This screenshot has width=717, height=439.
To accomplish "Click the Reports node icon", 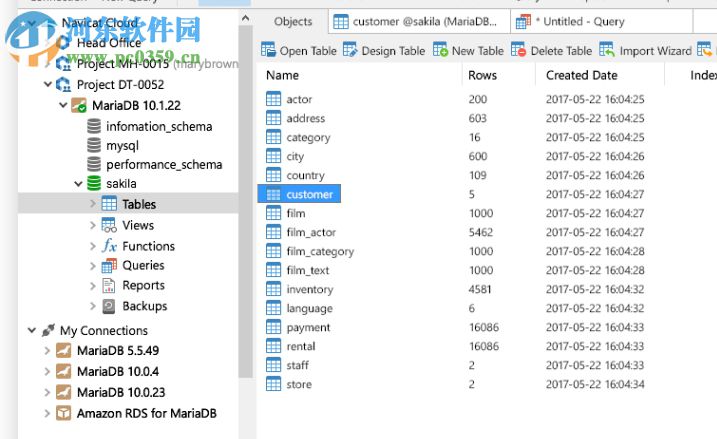I will pos(109,285).
